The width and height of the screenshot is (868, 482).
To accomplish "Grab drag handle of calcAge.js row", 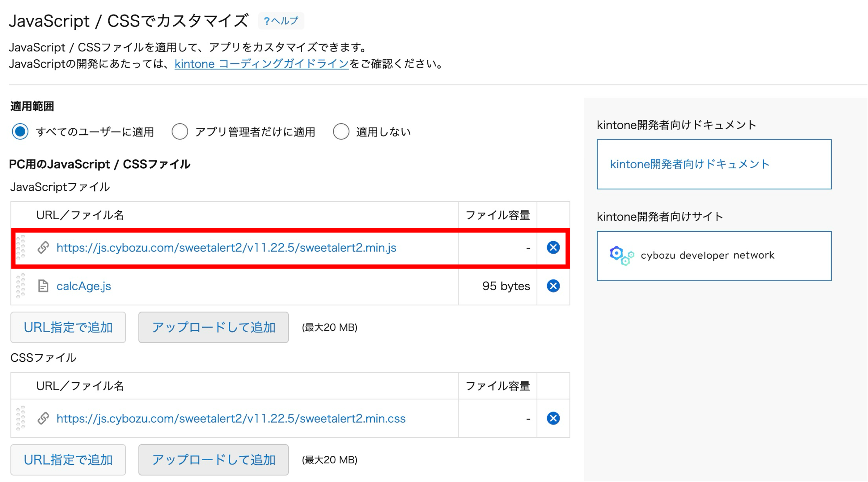I will 21,286.
